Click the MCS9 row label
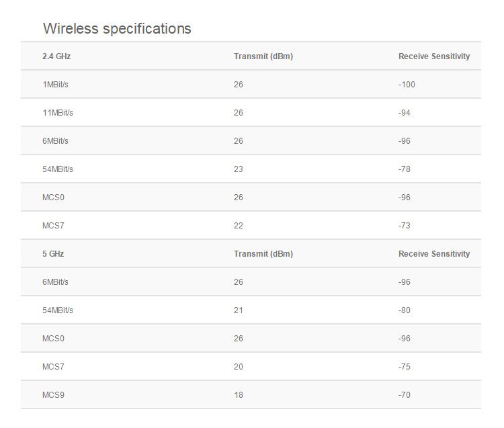 coord(53,395)
